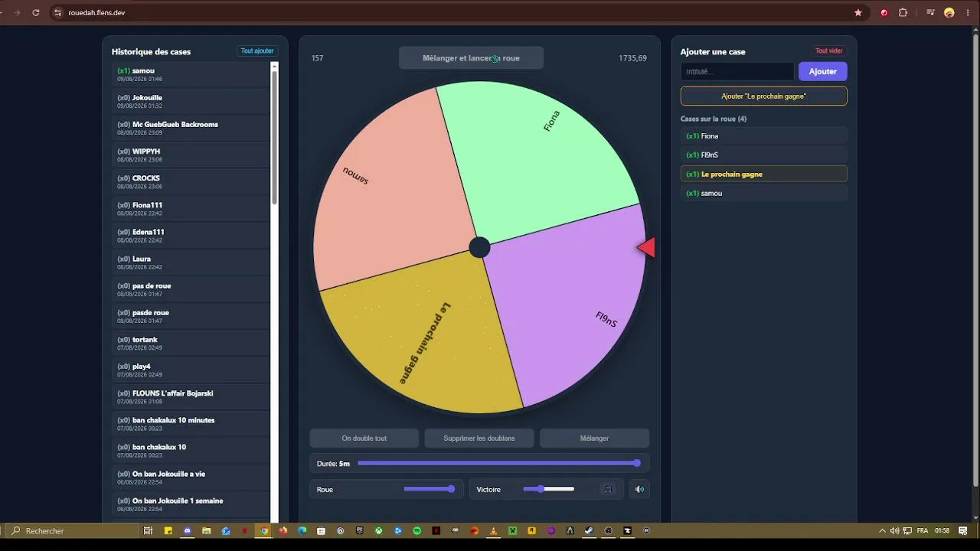
Task: Click history entry Edena111
Action: point(191,235)
